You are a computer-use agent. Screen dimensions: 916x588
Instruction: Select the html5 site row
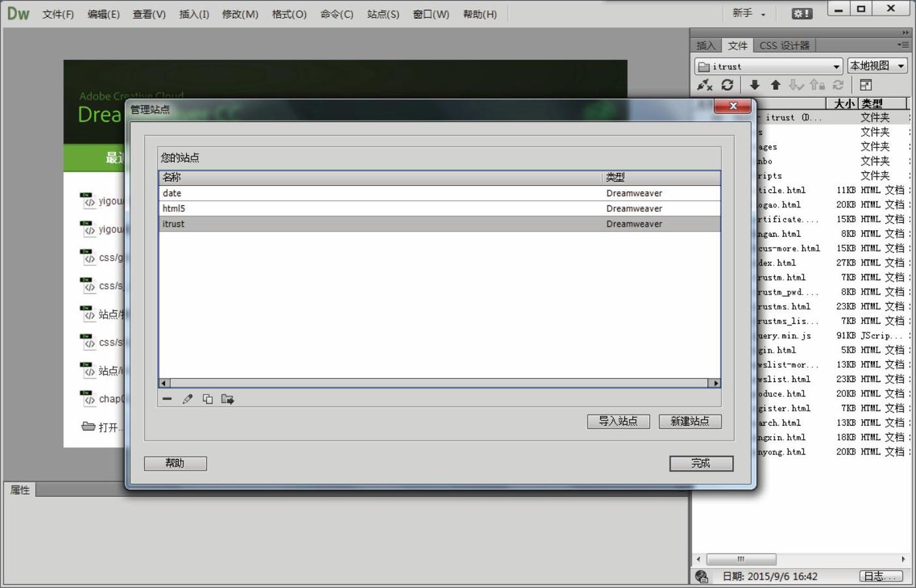click(x=440, y=209)
